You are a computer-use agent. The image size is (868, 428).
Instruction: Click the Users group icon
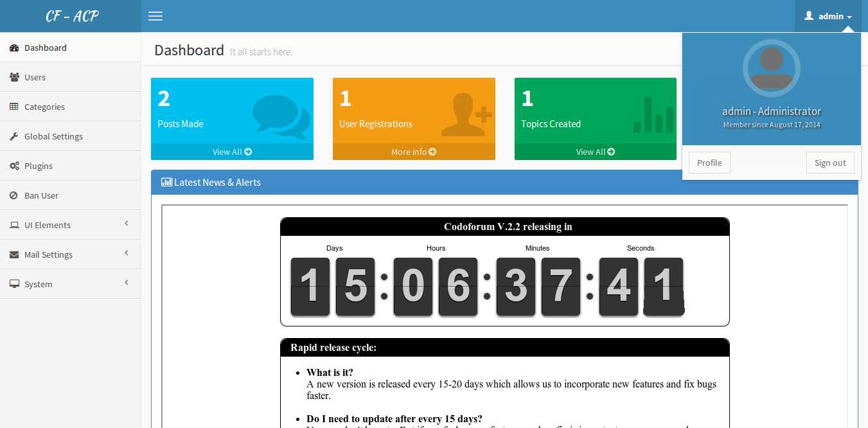(x=14, y=77)
